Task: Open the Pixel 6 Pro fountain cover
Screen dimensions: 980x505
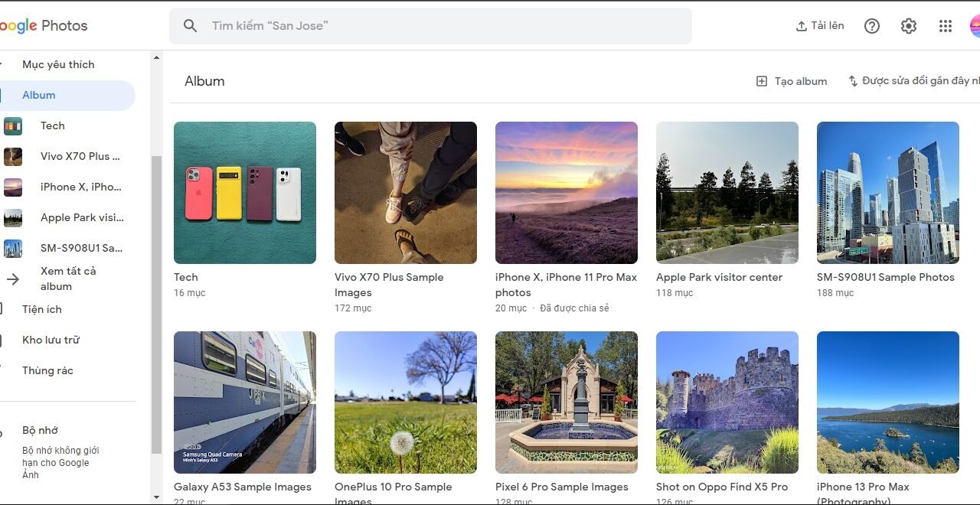Action: click(567, 402)
